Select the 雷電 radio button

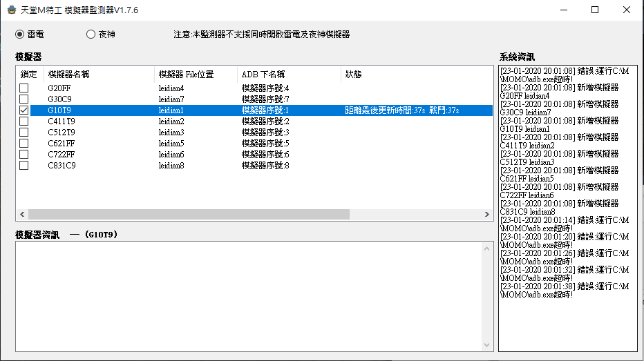point(20,34)
